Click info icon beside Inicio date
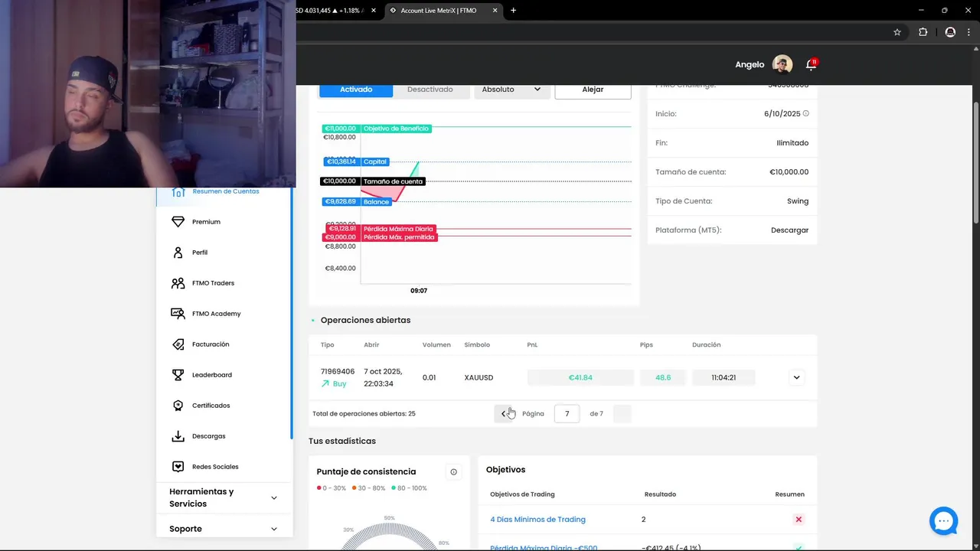 tap(805, 113)
